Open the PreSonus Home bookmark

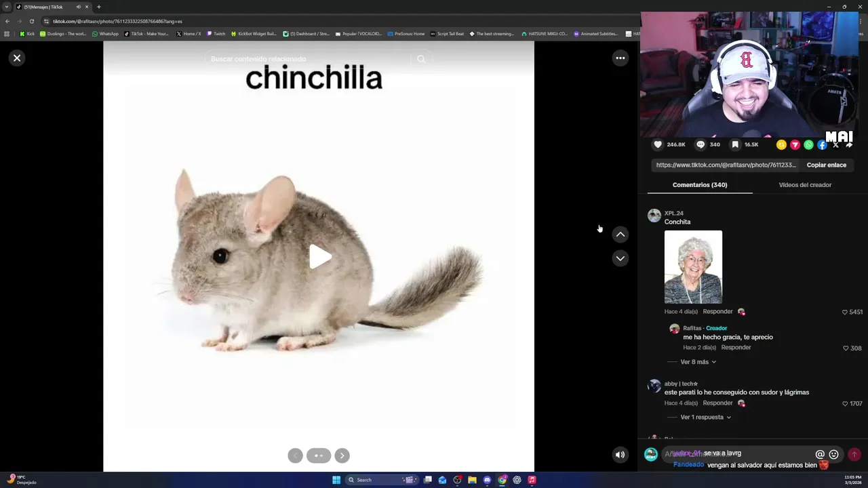406,34
